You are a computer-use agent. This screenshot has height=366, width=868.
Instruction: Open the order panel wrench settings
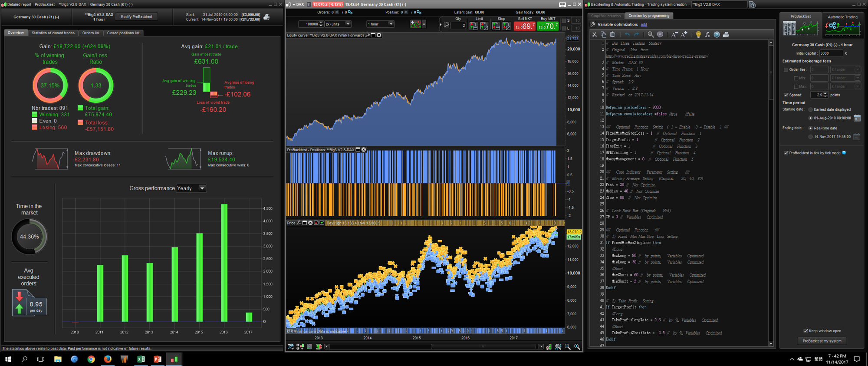click(446, 25)
